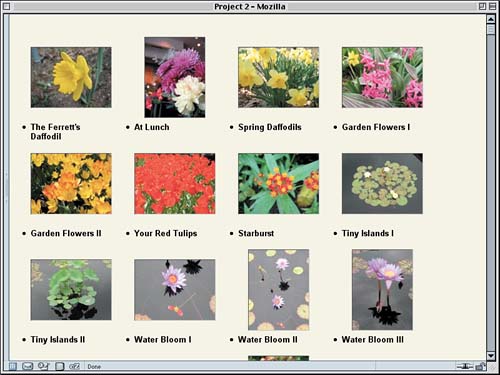Open the Spring Daffodils thumbnail
This screenshot has width=500, height=375.
click(x=278, y=77)
